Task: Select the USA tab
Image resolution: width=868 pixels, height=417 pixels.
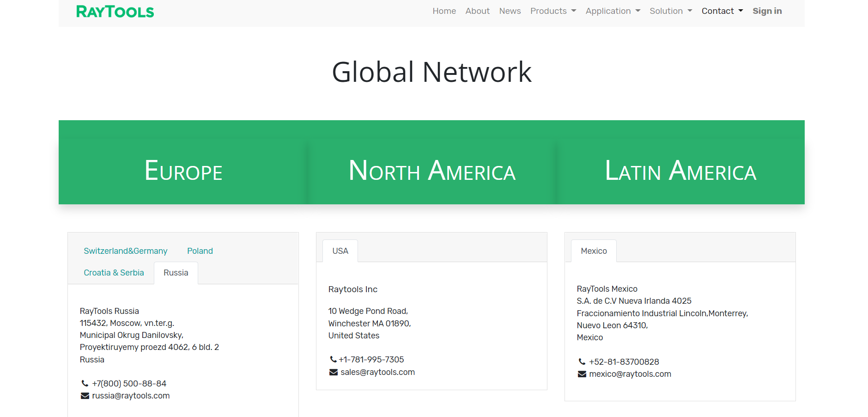Action: click(340, 251)
